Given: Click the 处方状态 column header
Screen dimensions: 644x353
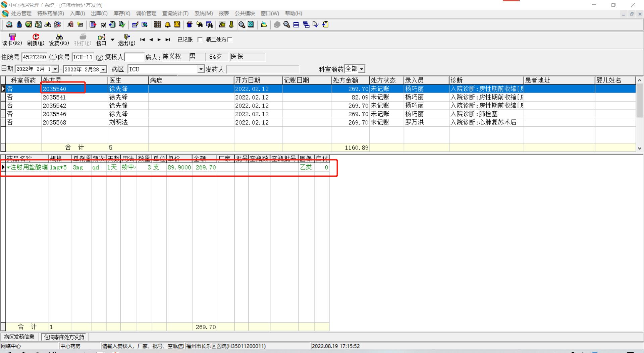Looking at the screenshot, I should (387, 80).
